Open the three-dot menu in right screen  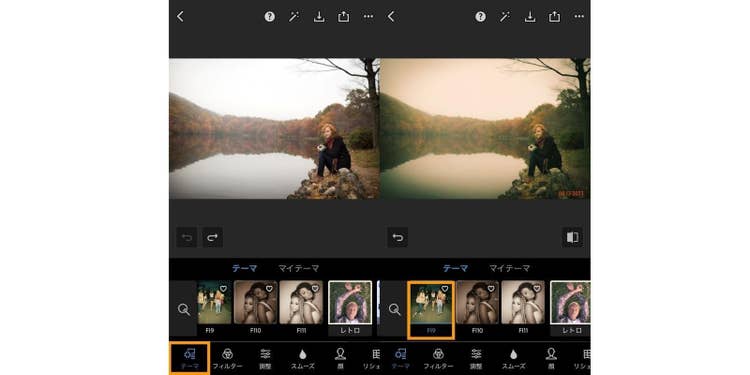(579, 17)
